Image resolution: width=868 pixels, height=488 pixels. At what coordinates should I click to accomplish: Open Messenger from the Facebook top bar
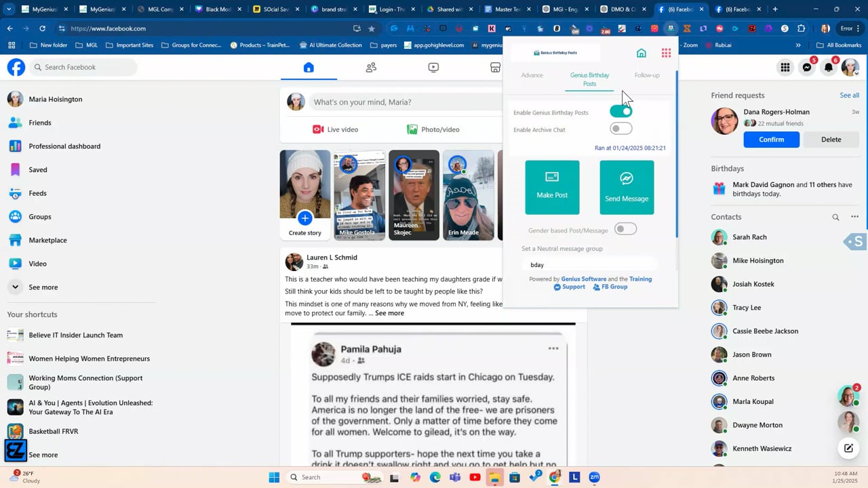806,67
